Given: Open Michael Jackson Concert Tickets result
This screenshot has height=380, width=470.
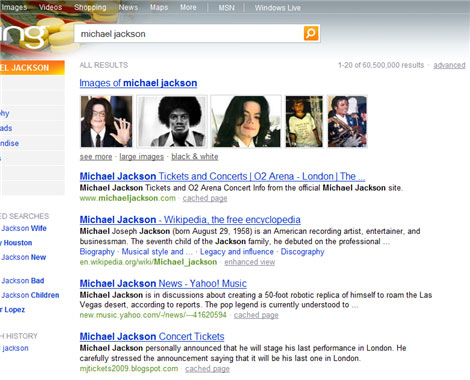Looking at the screenshot, I should (152, 336).
